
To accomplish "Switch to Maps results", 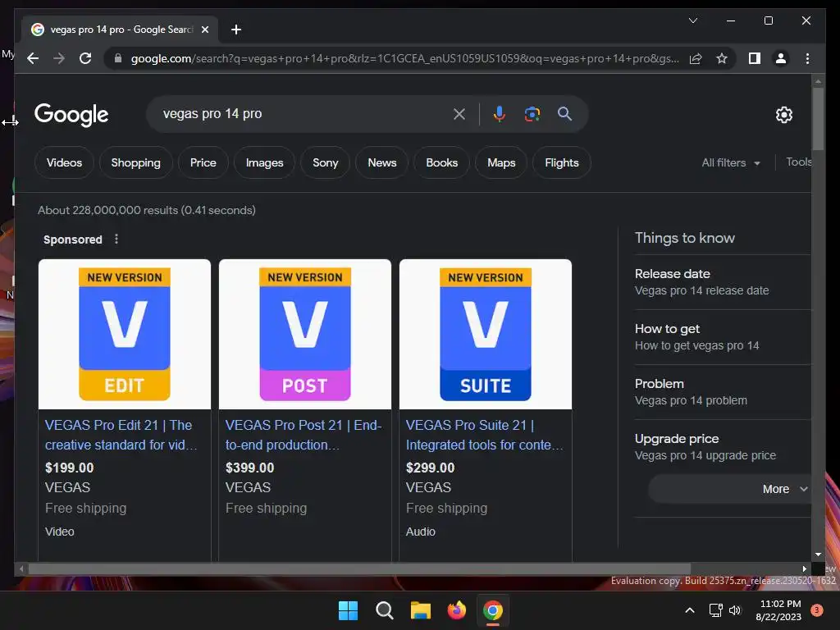I will tap(501, 162).
